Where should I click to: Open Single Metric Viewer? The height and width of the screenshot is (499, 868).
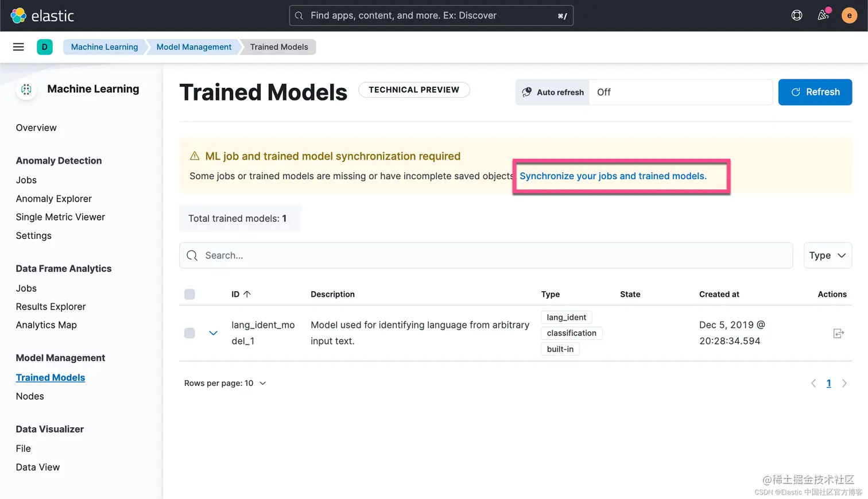(x=60, y=217)
